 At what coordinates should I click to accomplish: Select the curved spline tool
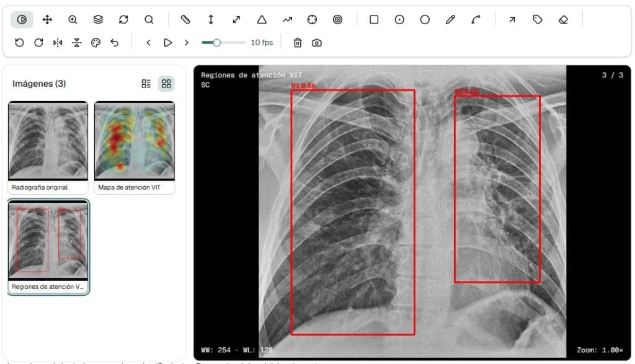coord(476,19)
